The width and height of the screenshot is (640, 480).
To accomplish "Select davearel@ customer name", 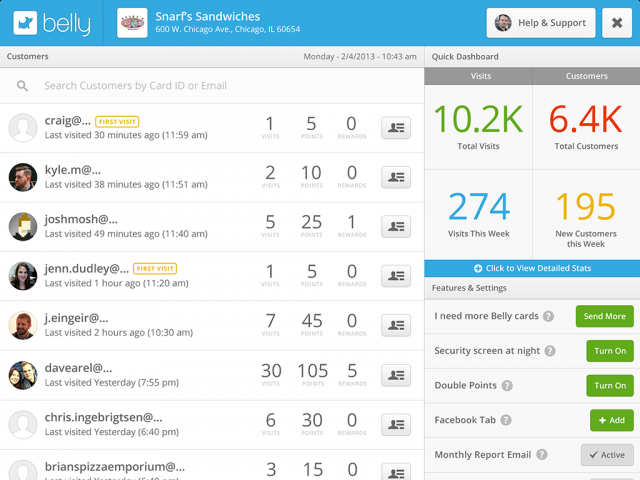I will point(78,368).
